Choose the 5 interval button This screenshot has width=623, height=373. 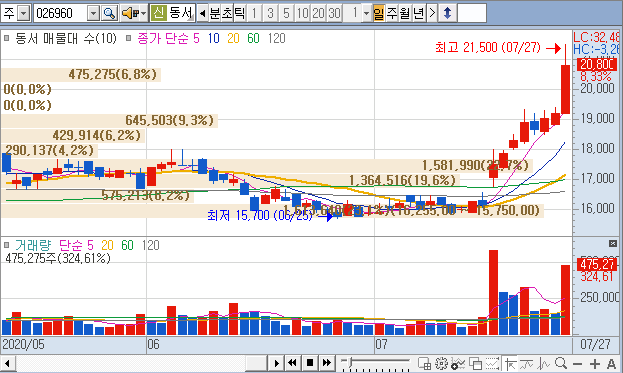click(286, 13)
